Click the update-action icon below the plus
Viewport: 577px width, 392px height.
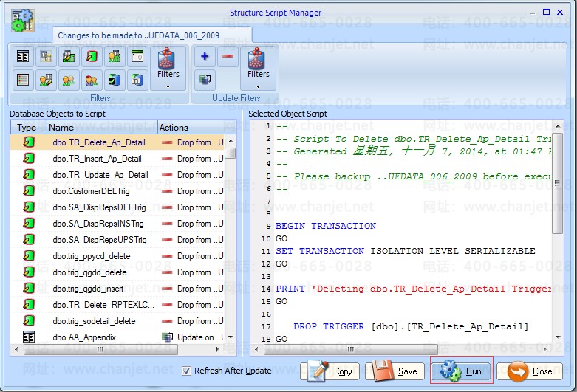[205, 80]
